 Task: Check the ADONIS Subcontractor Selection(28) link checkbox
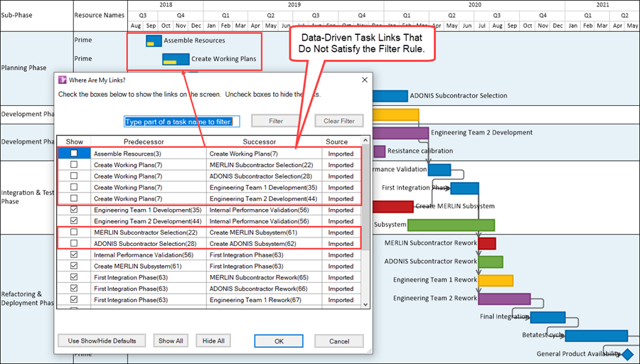[74, 243]
